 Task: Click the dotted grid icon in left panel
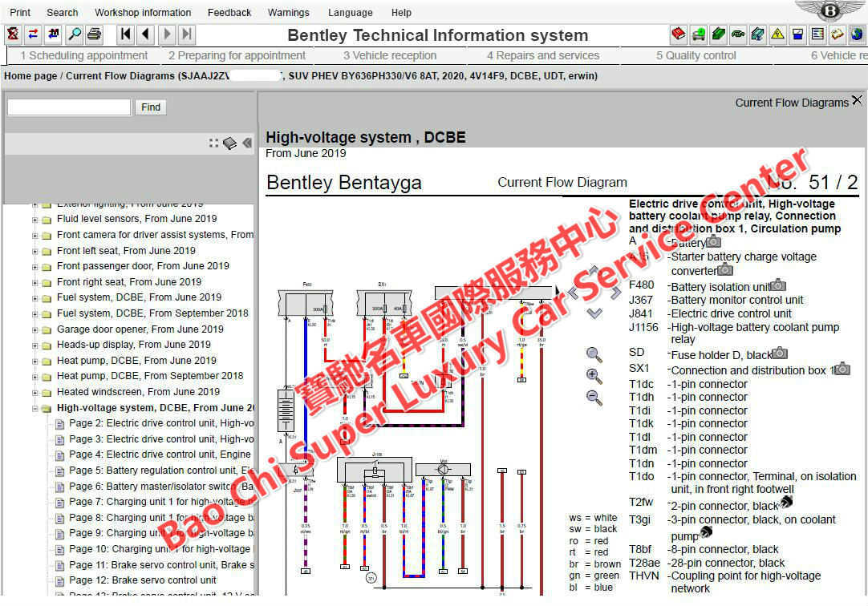[213, 143]
